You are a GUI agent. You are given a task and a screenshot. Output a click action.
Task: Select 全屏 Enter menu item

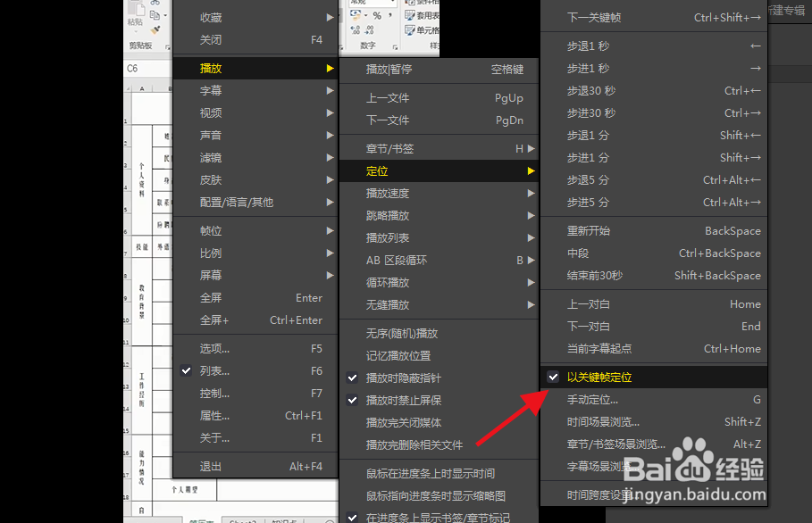255,297
